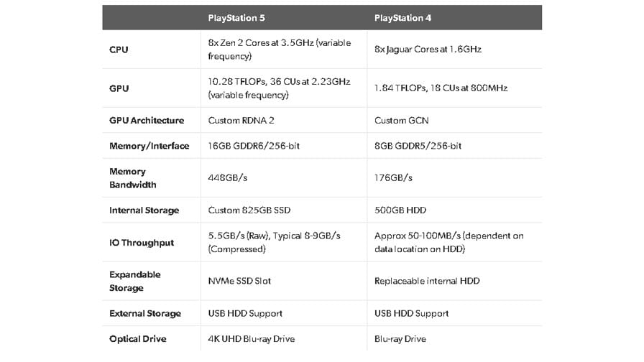Select the NVMe SSD Slot cell

tap(239, 281)
